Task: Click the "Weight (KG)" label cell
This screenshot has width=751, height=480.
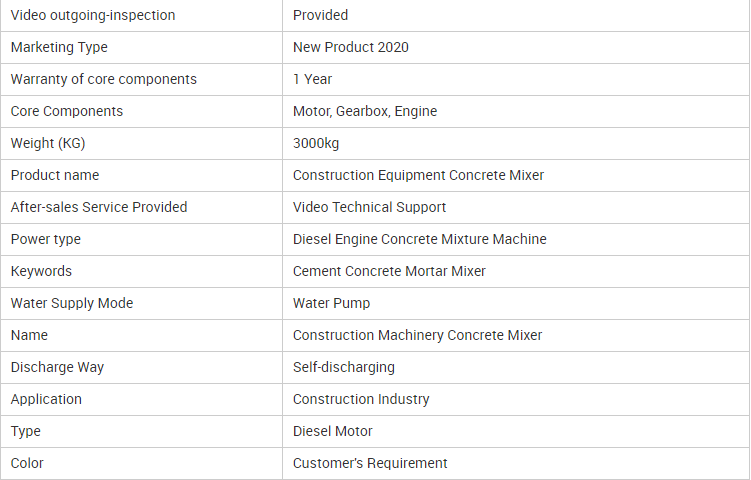Action: click(48, 143)
